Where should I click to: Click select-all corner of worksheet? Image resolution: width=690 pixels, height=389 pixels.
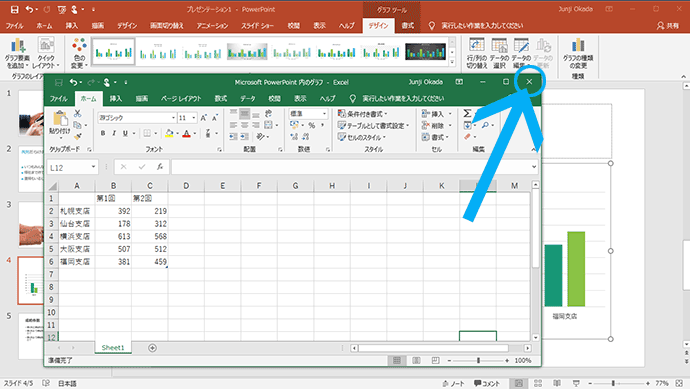tap(52, 186)
